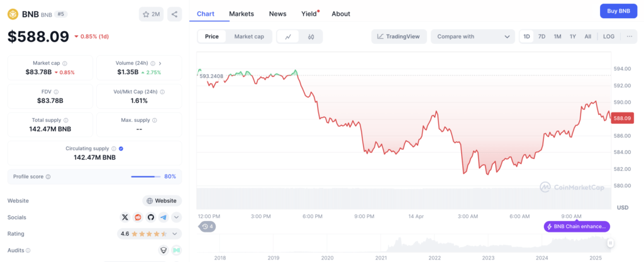The height and width of the screenshot is (262, 644).
Task: Select candlestick chart style
Action: (311, 36)
